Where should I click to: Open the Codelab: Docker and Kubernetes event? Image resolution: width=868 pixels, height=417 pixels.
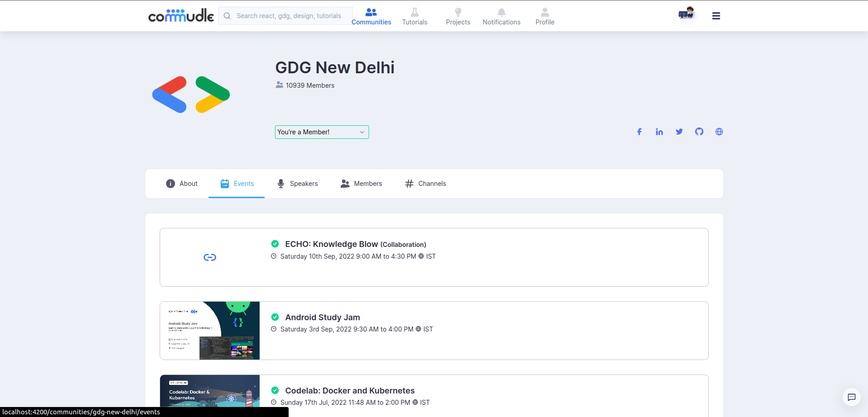click(350, 391)
